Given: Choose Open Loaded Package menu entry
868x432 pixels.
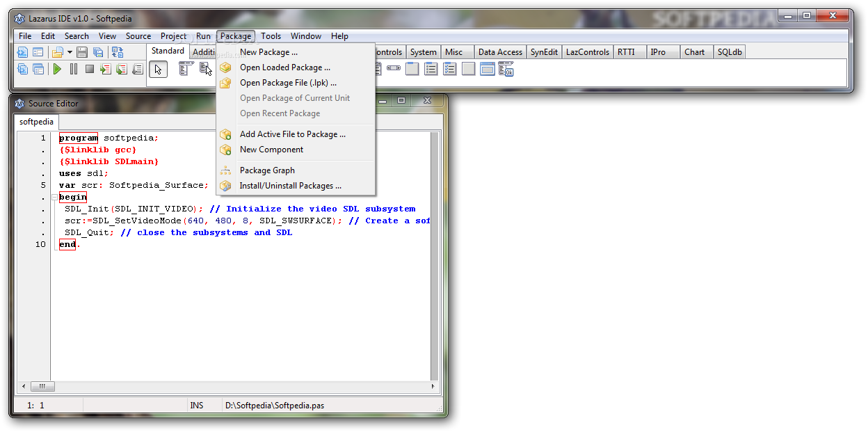Looking at the screenshot, I should tap(296, 67).
